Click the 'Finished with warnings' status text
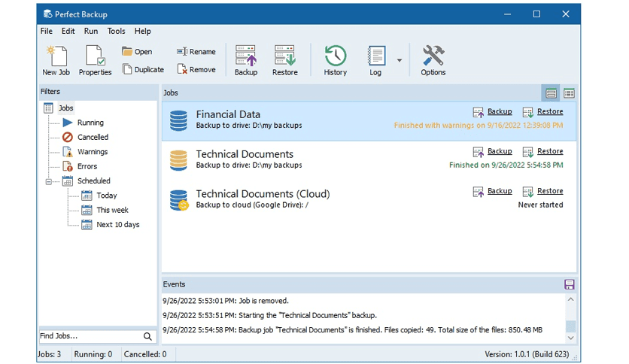The height and width of the screenshot is (364, 629). [479, 126]
